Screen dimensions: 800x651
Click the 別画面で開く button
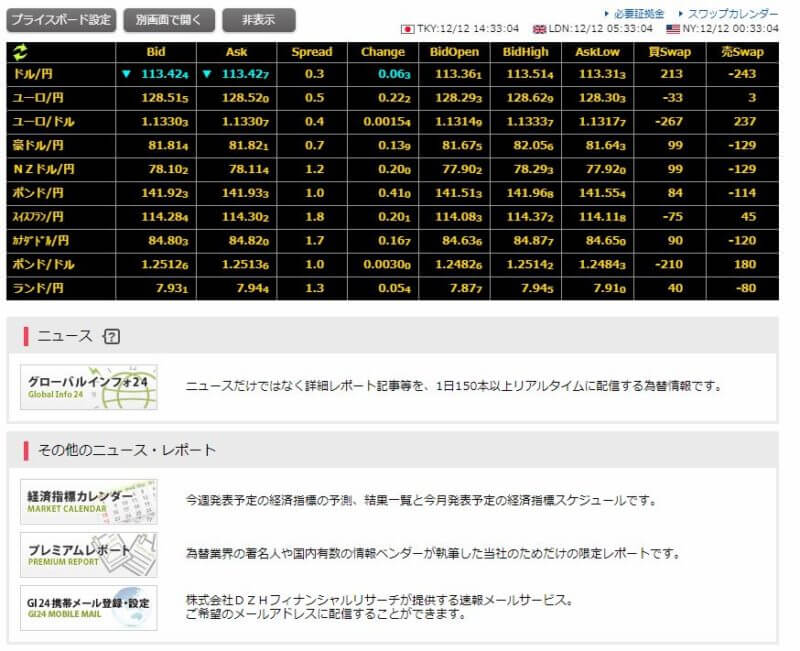[x=169, y=20]
